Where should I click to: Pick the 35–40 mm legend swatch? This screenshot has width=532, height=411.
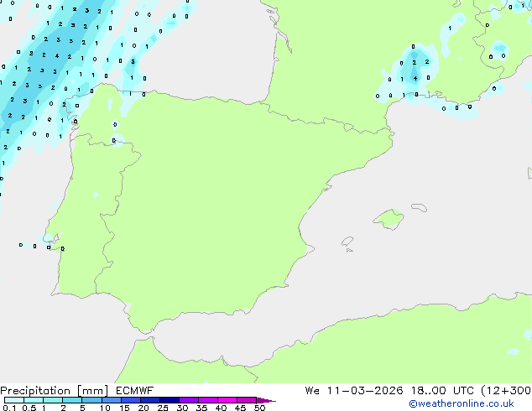pos(208,400)
